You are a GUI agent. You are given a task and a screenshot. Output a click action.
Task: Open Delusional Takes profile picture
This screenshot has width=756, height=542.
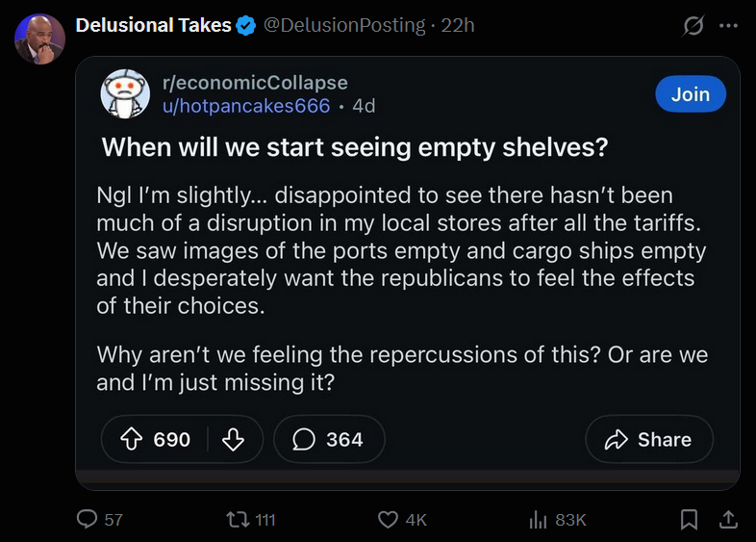pyautogui.click(x=39, y=39)
